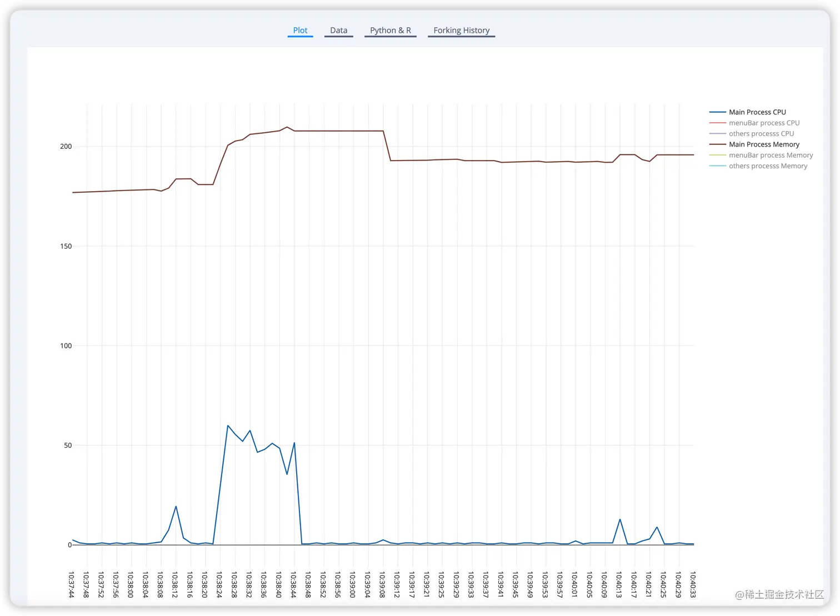840x616 pixels.
Task: Toggle Main Process CPU trace in legend
Action: [x=757, y=112]
